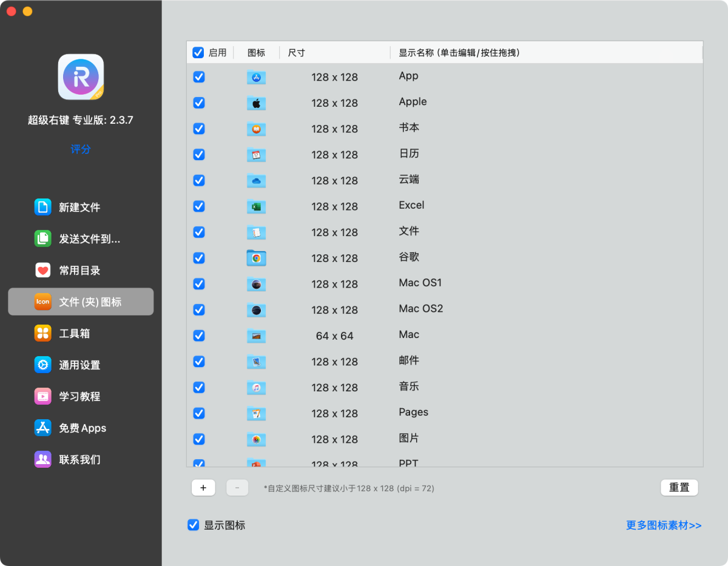Click the 128 x 128 size in 谷歌 row
This screenshot has width=728, height=566.
(x=335, y=258)
